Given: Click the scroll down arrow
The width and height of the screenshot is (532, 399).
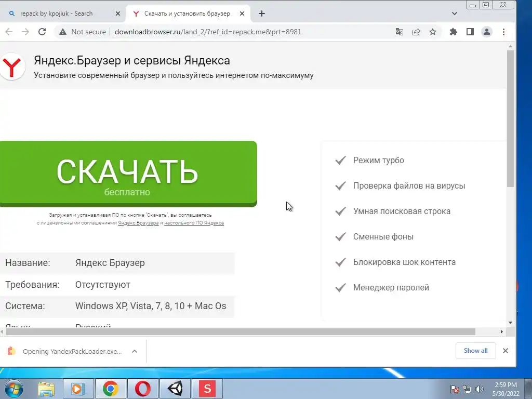Looking at the screenshot, I should tap(510, 323).
